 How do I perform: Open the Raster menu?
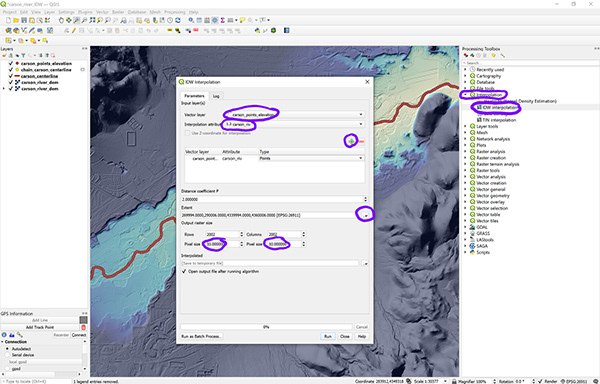pos(118,12)
